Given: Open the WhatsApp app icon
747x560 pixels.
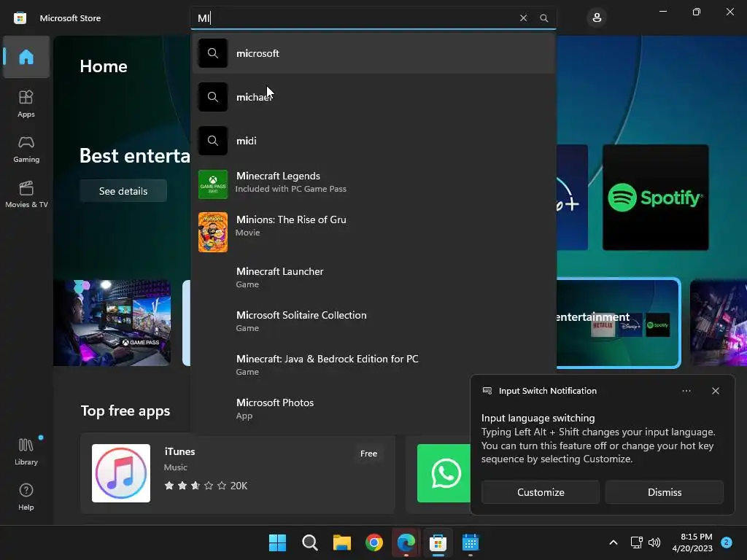Looking at the screenshot, I should [444, 473].
